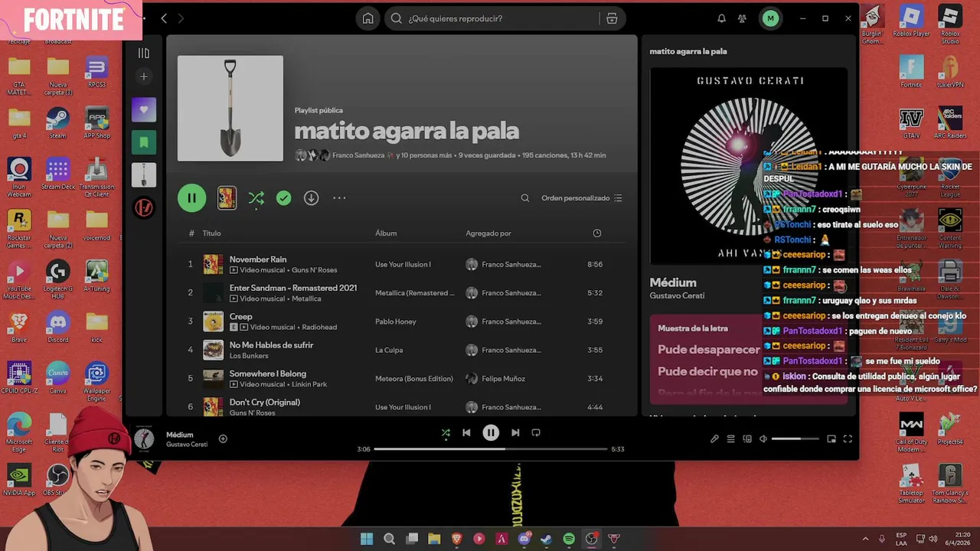The image size is (980, 551).
Task: Open Médium title in Now Playing panel
Action: (x=673, y=282)
